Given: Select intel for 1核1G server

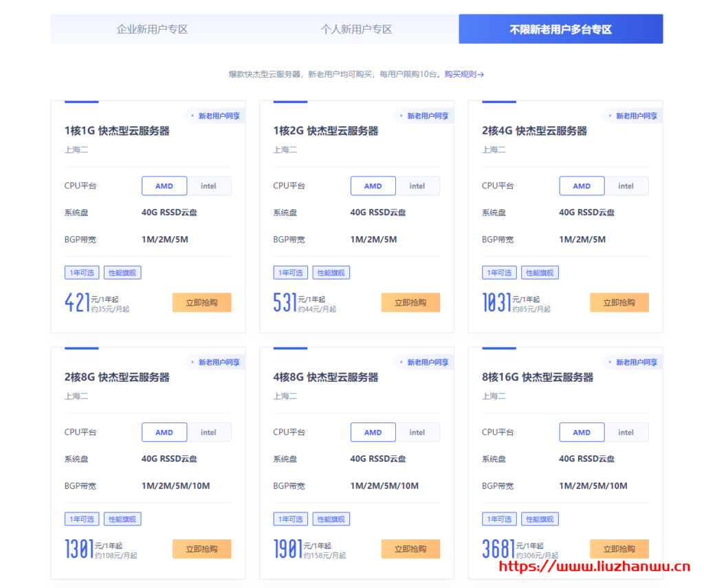Looking at the screenshot, I should pyautogui.click(x=208, y=186).
